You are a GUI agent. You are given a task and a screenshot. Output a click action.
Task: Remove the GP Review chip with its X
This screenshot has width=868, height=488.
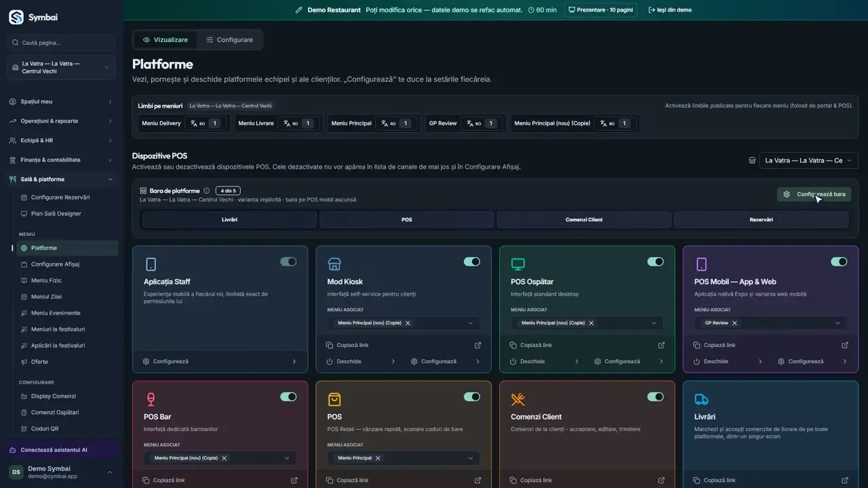point(734,323)
